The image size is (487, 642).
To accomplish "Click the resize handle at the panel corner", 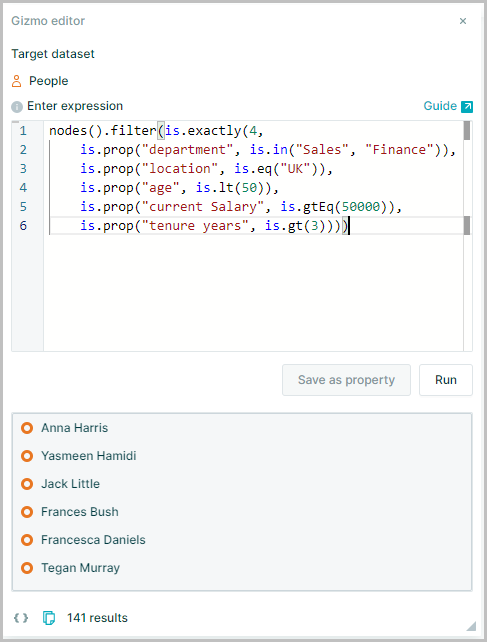I will coord(471,626).
